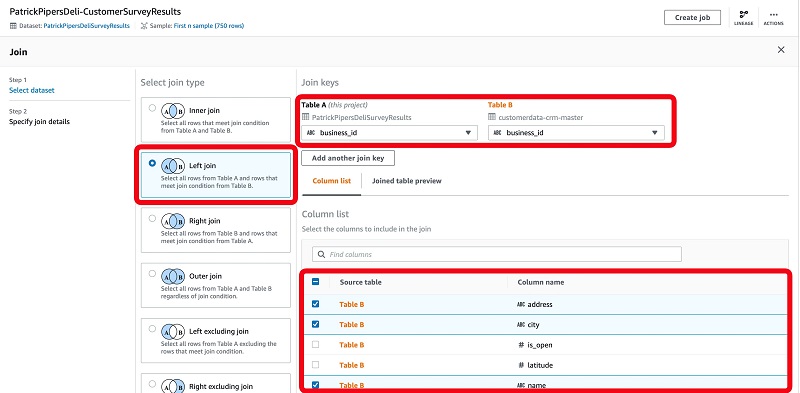Click the Find columns search field
The height and width of the screenshot is (393, 800).
(x=497, y=254)
